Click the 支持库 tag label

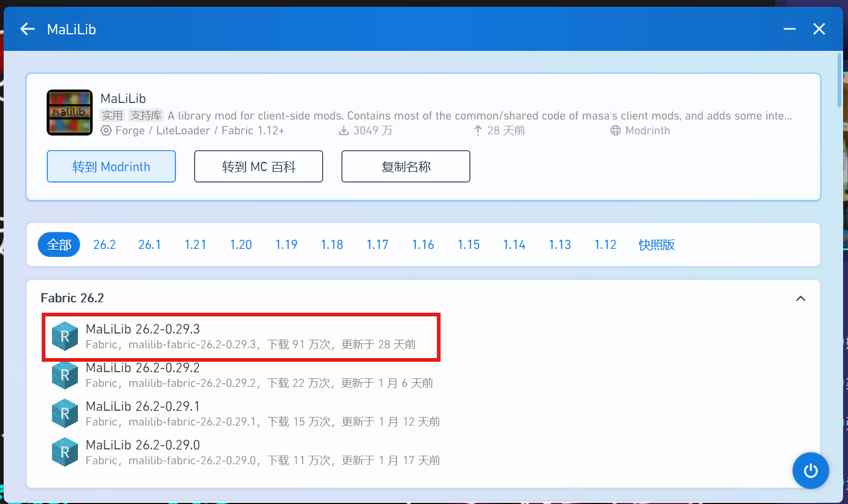tap(146, 115)
